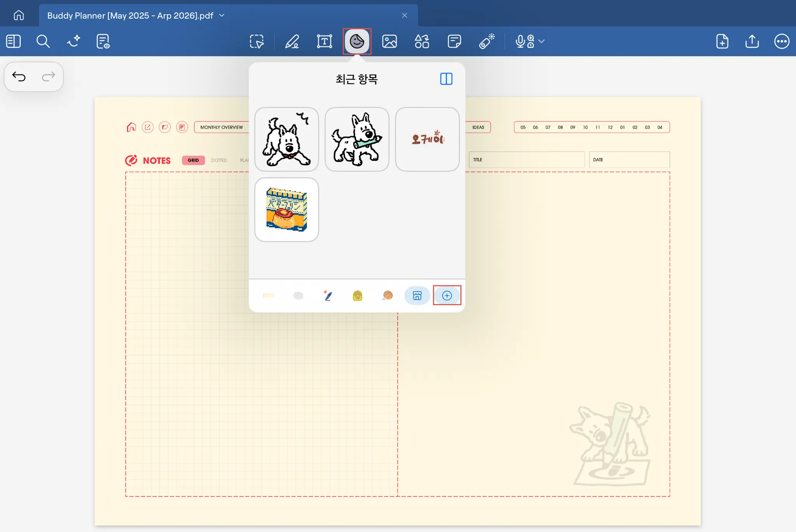Click the TITLE input field
796x532 pixels.
click(527, 160)
